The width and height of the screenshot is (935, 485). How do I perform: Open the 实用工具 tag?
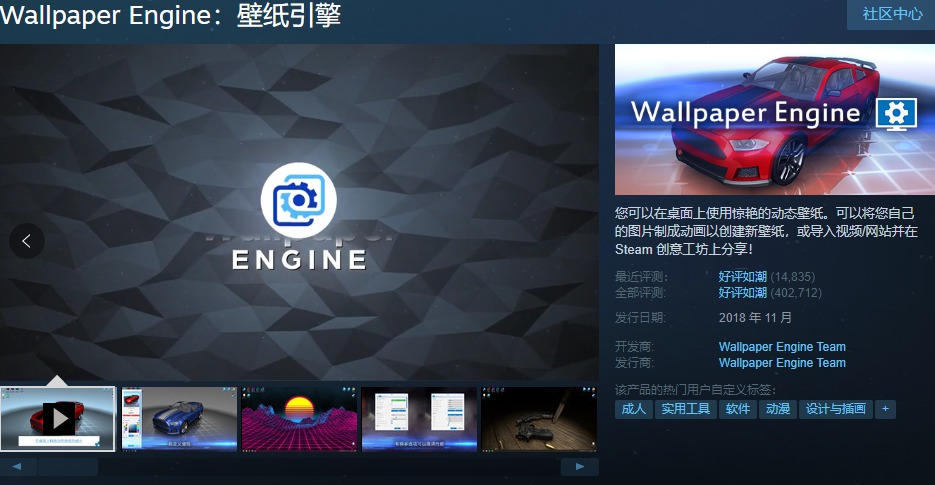click(685, 409)
